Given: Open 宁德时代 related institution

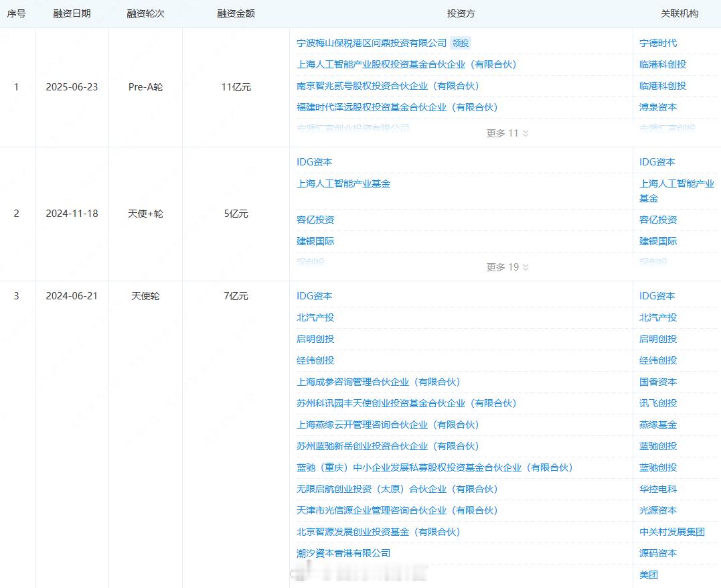Looking at the screenshot, I should pyautogui.click(x=658, y=44).
